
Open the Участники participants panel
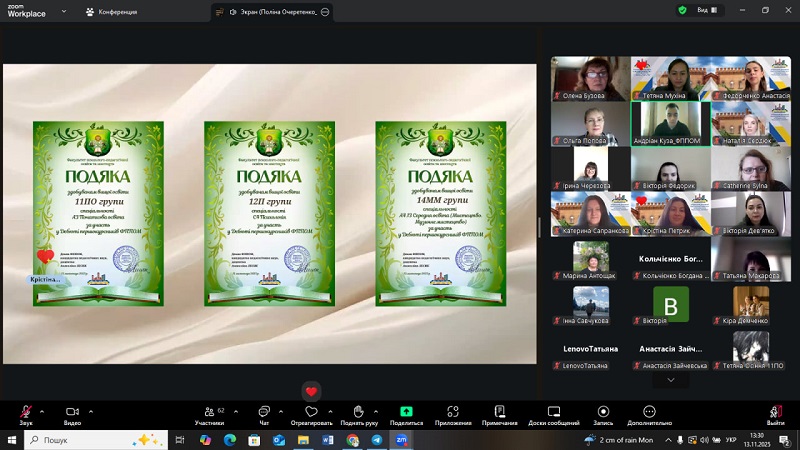(x=209, y=413)
